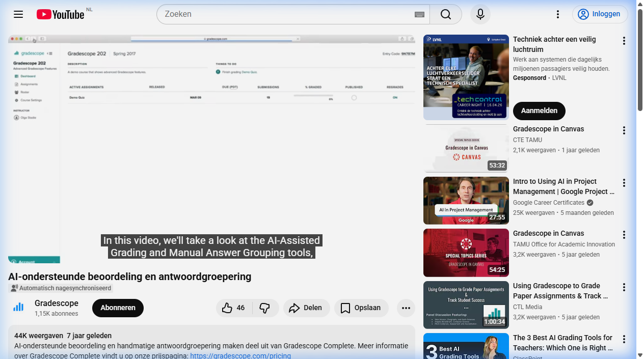
Task: Save video using Opslaan button
Action: [x=361, y=308]
